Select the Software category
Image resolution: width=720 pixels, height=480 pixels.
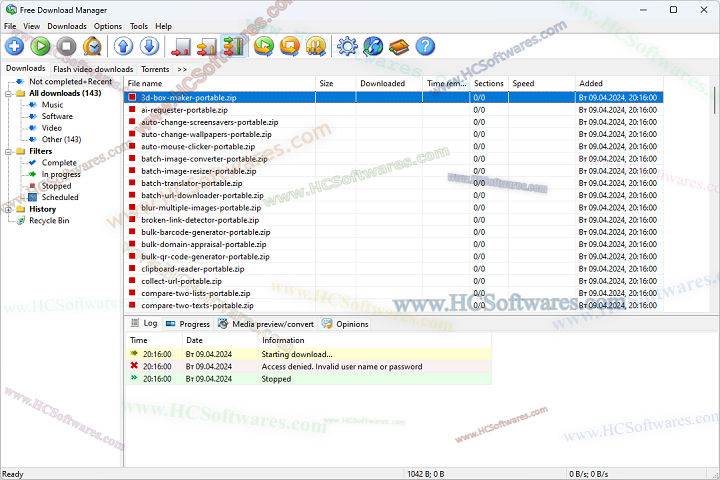click(x=57, y=116)
